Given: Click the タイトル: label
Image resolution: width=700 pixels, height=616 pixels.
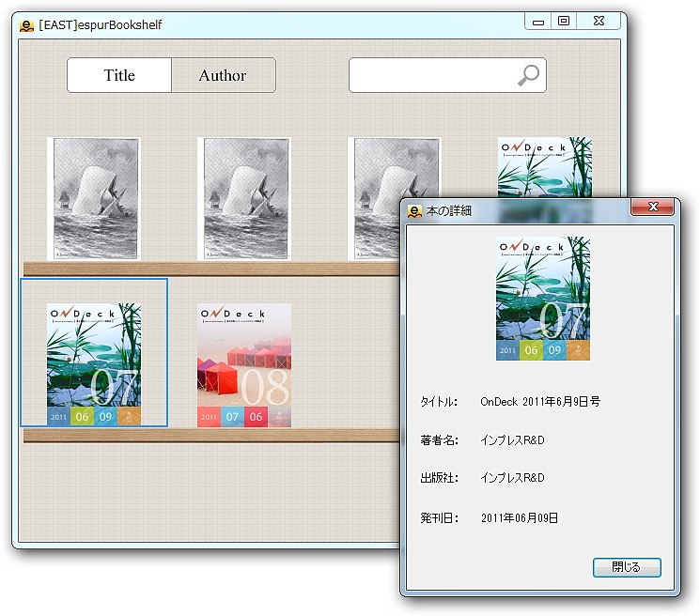Looking at the screenshot, I should click(x=439, y=402).
